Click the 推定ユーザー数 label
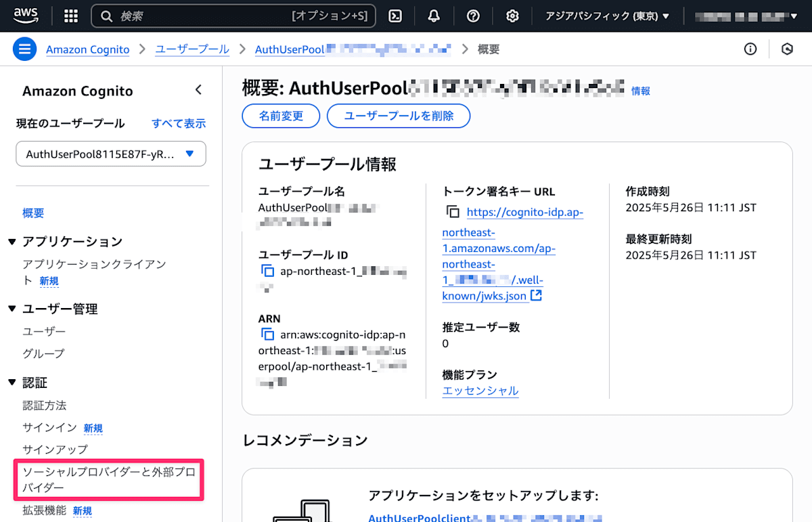Screen dimensions: 812x522 pos(481,327)
